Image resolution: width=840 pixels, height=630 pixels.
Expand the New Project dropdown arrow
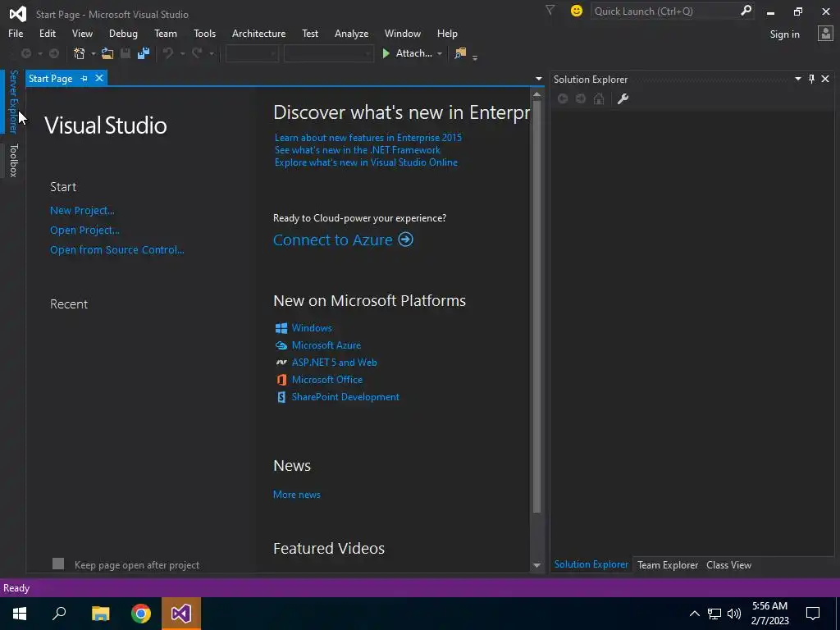click(x=94, y=53)
